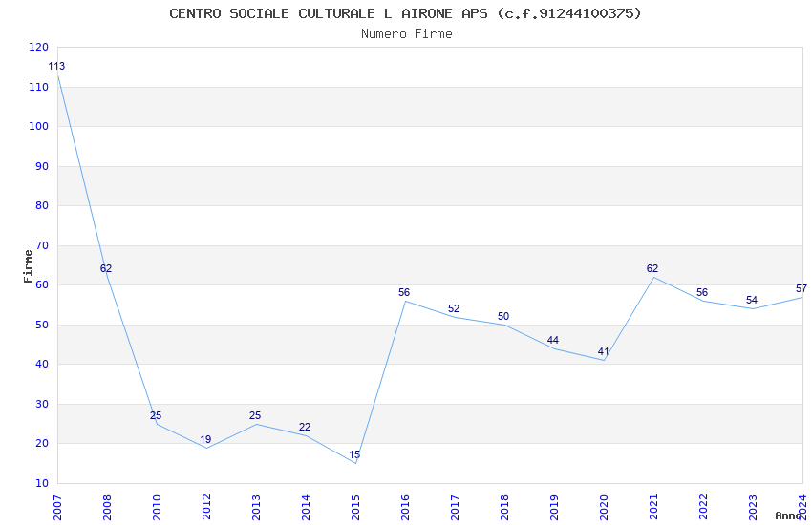Viewport: 812px width, 525px height.
Task: Select the 44 data label at 2019
Action: point(552,340)
